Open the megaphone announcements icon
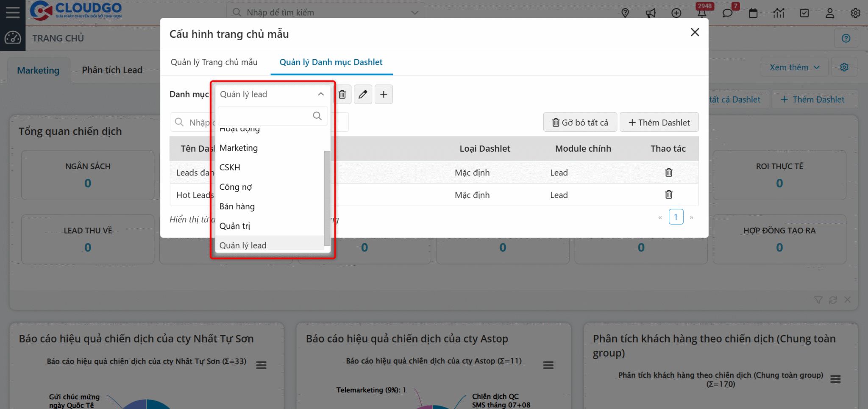 click(651, 13)
